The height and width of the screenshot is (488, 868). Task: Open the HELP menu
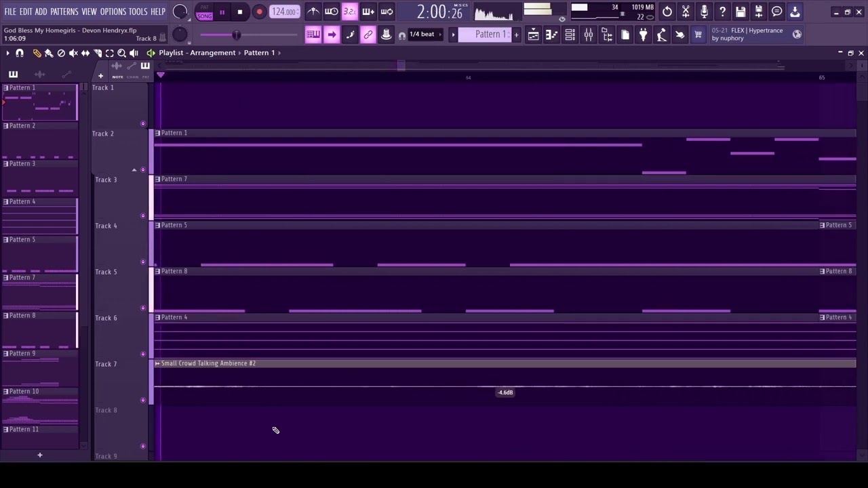pyautogui.click(x=158, y=12)
